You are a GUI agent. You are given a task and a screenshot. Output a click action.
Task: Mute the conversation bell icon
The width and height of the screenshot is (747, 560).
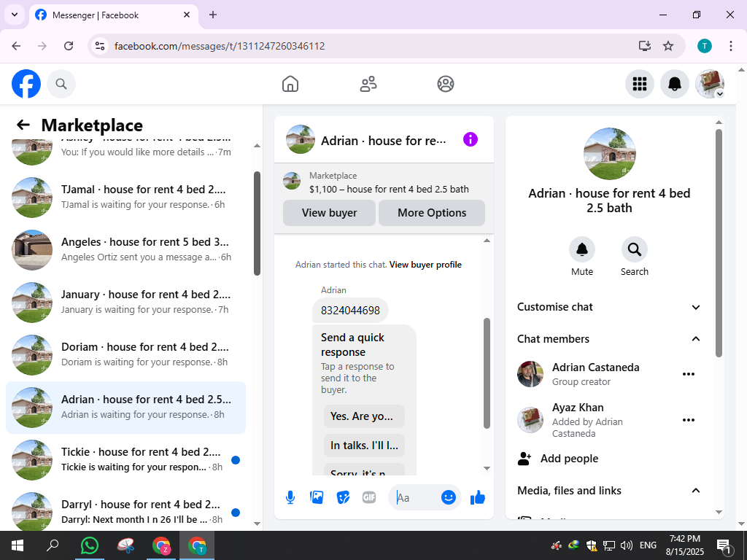[582, 249]
